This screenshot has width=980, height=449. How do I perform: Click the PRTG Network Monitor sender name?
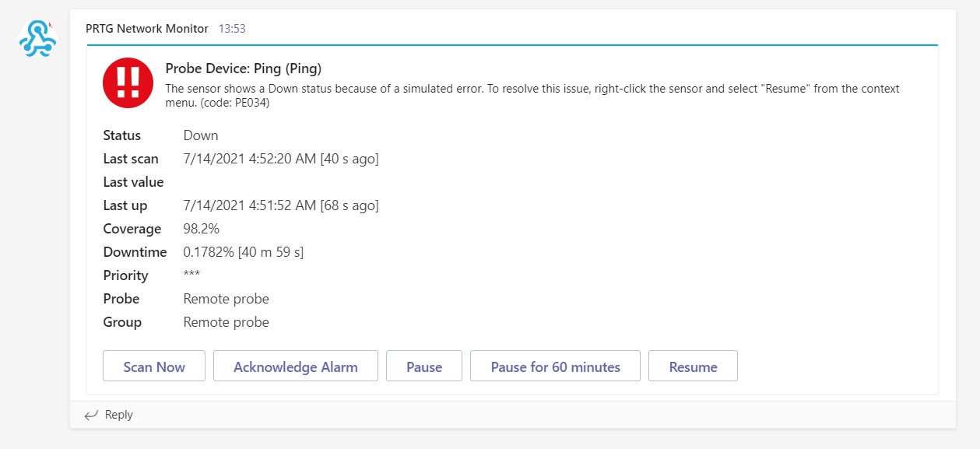pos(147,29)
